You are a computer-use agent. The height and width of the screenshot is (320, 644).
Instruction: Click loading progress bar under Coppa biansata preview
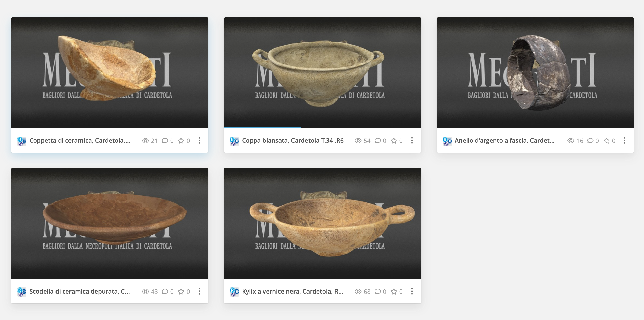262,127
